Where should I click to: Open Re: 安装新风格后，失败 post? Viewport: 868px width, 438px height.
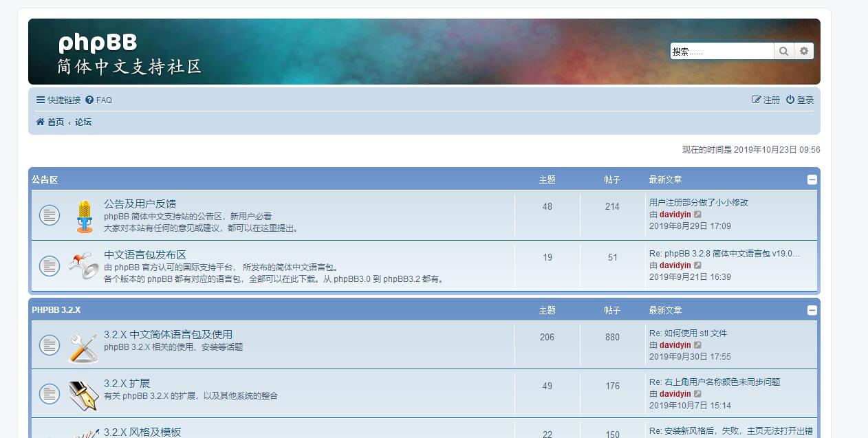coord(731,431)
